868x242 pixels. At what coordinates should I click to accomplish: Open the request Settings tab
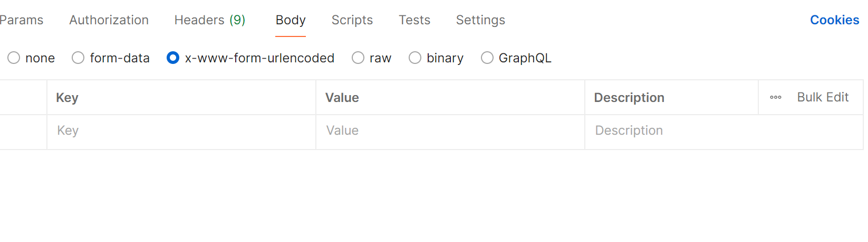pyautogui.click(x=480, y=20)
